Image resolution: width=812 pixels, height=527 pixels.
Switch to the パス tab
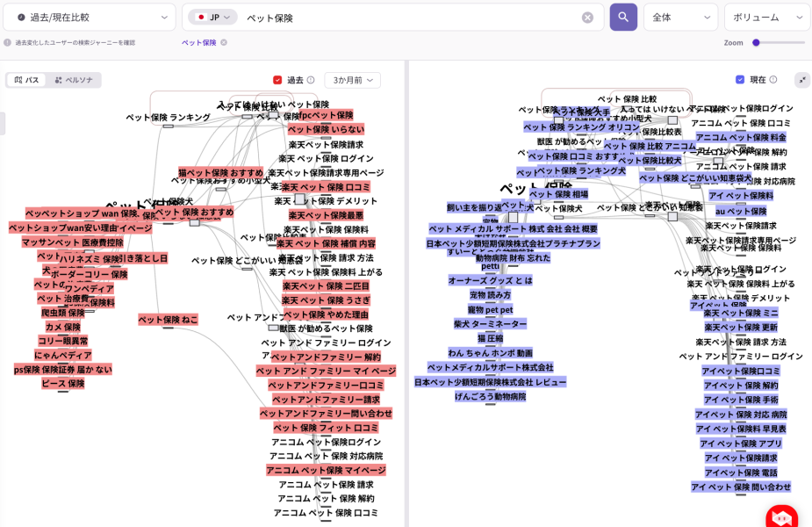click(26, 80)
